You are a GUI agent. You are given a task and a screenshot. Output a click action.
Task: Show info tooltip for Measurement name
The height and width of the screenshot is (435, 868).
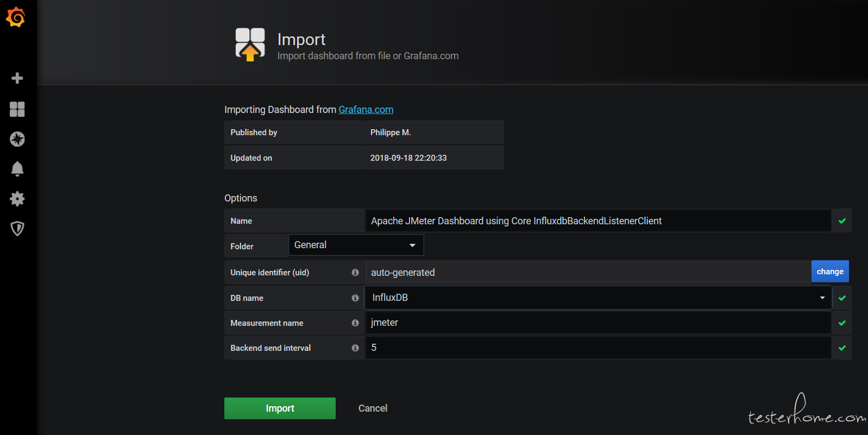(x=355, y=323)
